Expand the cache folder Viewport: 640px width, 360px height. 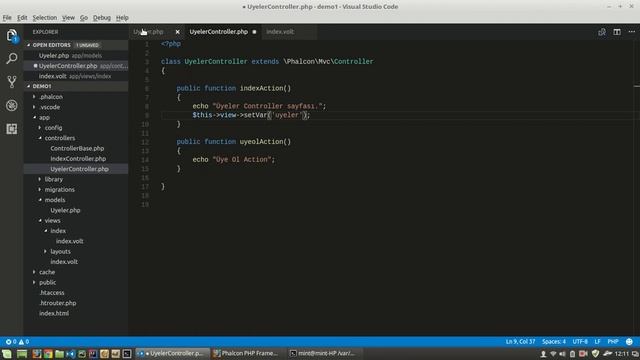point(34,272)
